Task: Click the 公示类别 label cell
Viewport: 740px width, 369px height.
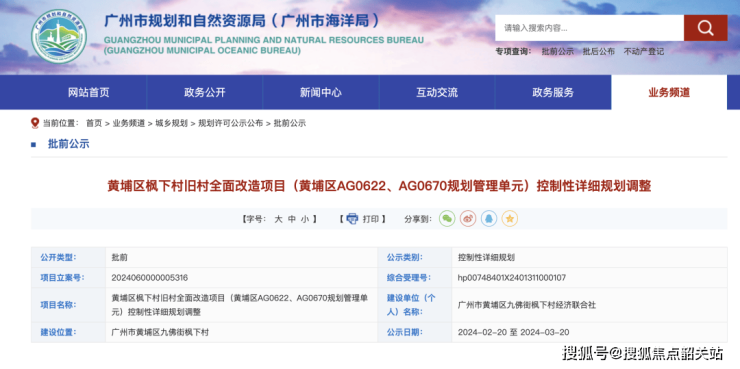Action: (x=414, y=258)
